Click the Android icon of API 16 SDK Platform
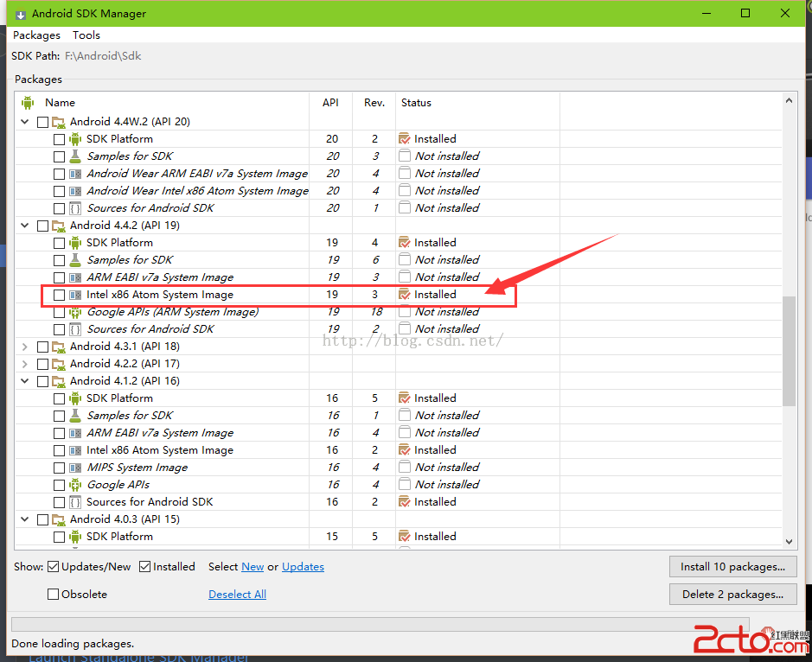The image size is (812, 662). click(x=75, y=398)
